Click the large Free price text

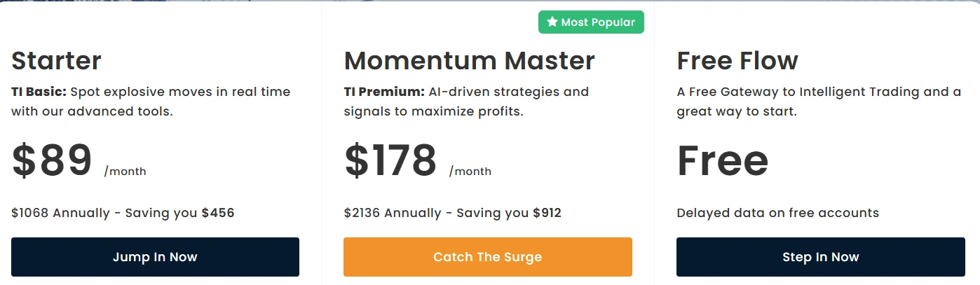(723, 160)
